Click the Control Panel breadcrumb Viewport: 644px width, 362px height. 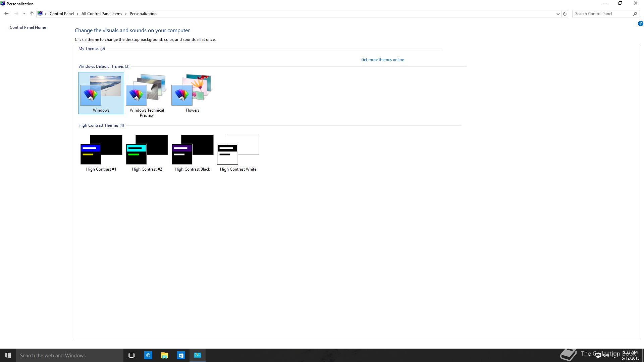(62, 14)
